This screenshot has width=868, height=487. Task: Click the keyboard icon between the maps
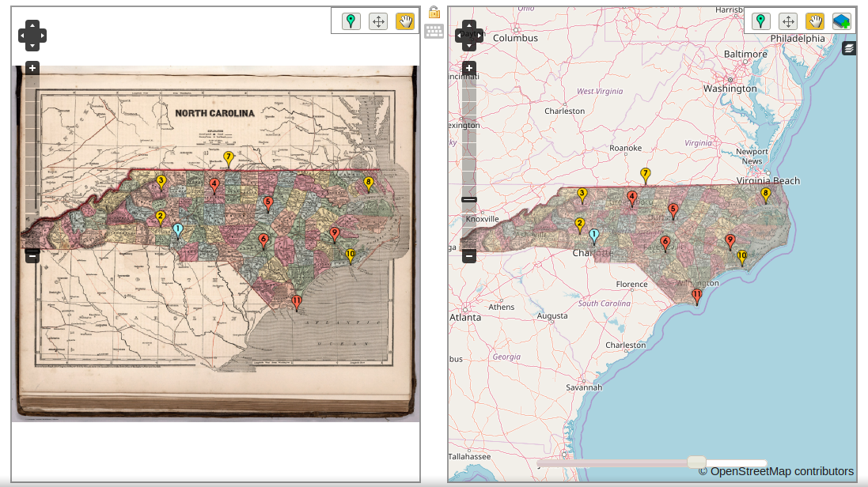coord(434,31)
